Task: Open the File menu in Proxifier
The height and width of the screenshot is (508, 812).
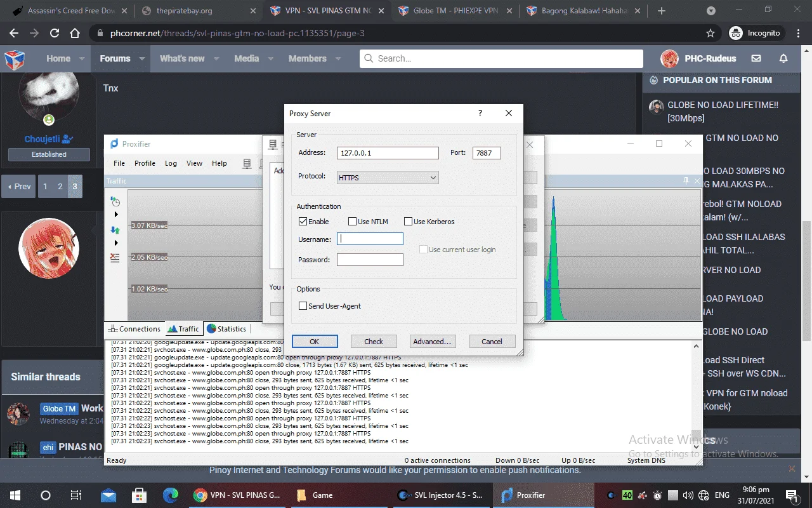Action: coord(119,163)
